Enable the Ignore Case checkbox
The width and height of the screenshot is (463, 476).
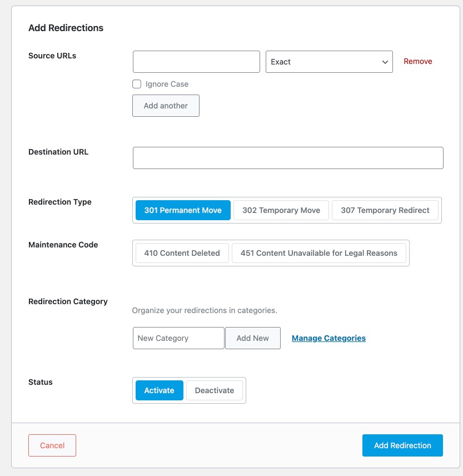click(x=137, y=84)
